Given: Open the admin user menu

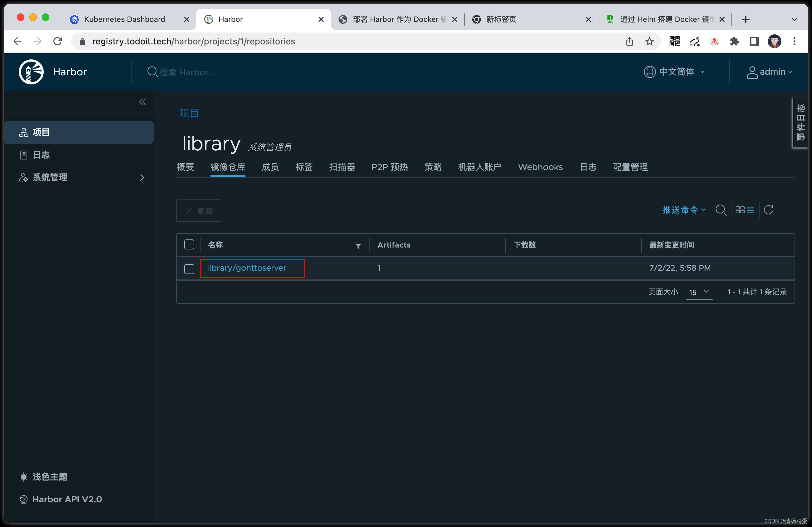Looking at the screenshot, I should pyautogui.click(x=769, y=72).
